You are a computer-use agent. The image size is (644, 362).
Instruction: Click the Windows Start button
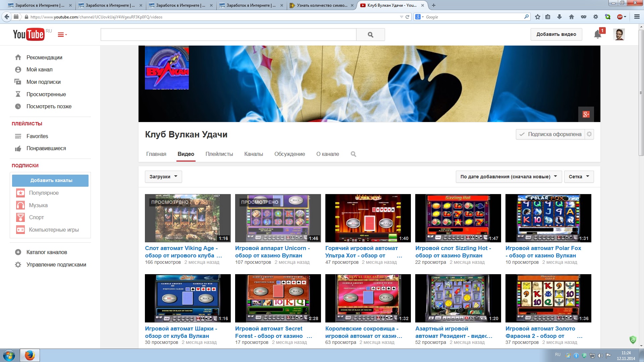[x=9, y=355]
